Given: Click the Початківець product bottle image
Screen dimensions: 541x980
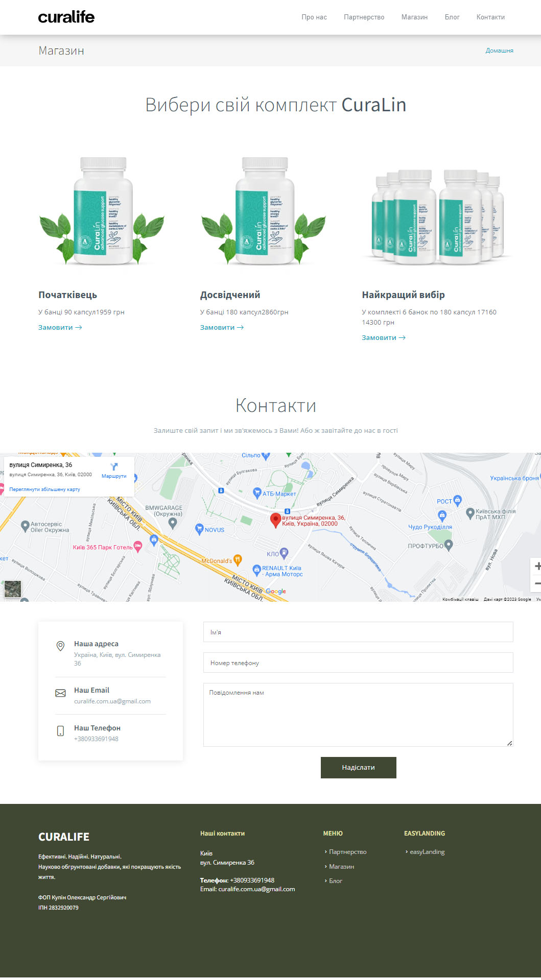Looking at the screenshot, I should [x=102, y=211].
